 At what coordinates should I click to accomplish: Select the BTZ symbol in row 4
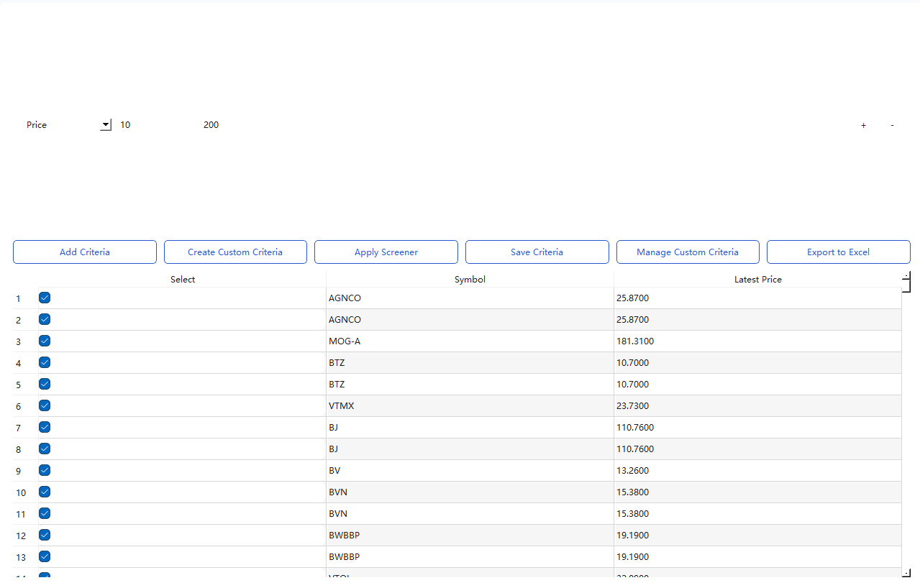(x=470, y=363)
